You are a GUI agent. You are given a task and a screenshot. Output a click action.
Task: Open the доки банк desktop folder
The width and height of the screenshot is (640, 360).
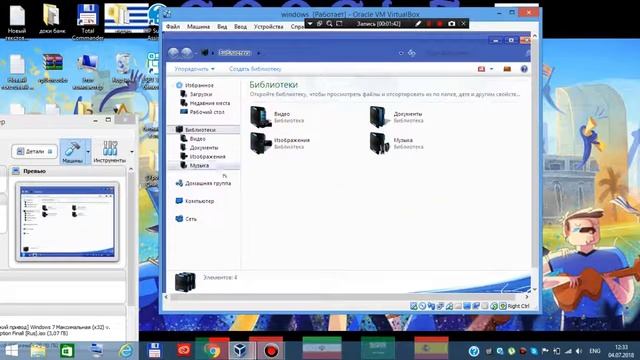point(52,19)
